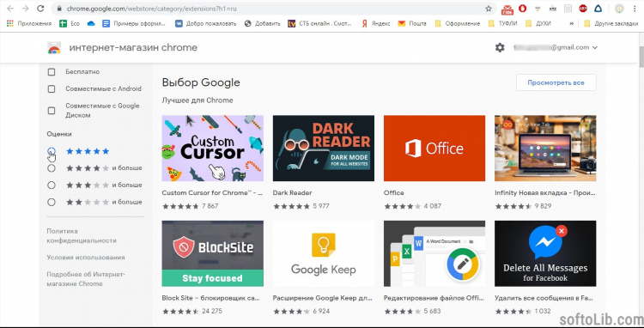Screen dimensions: 644x328
Task: Show more bookmarks with the » chevron
Action: (571, 23)
